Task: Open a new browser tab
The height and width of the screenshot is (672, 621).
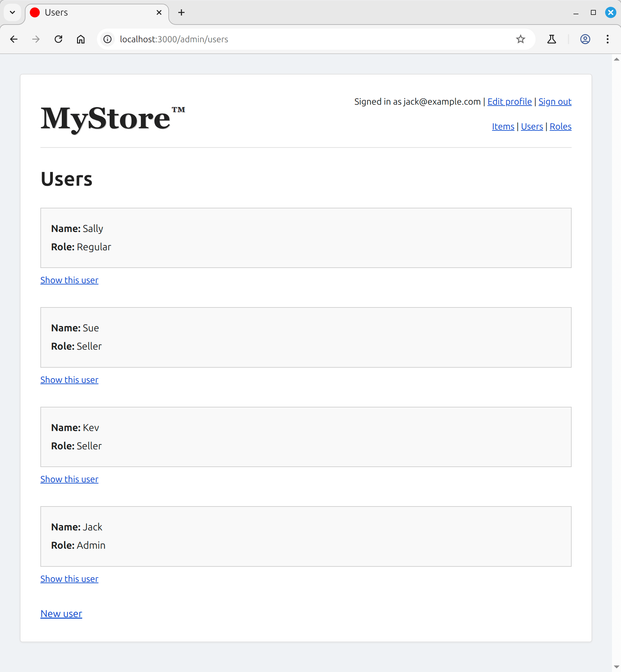Action: coord(181,12)
